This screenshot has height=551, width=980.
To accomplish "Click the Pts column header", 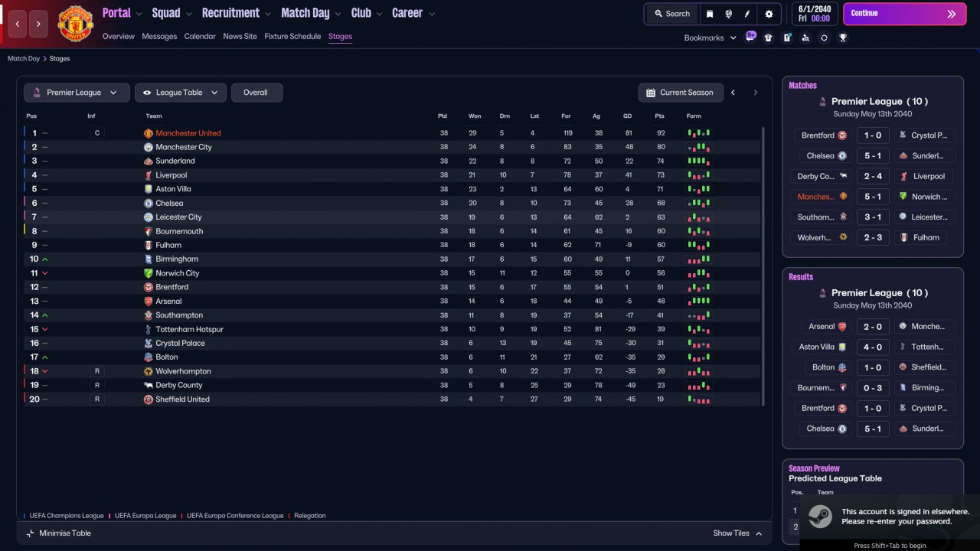I will point(660,116).
